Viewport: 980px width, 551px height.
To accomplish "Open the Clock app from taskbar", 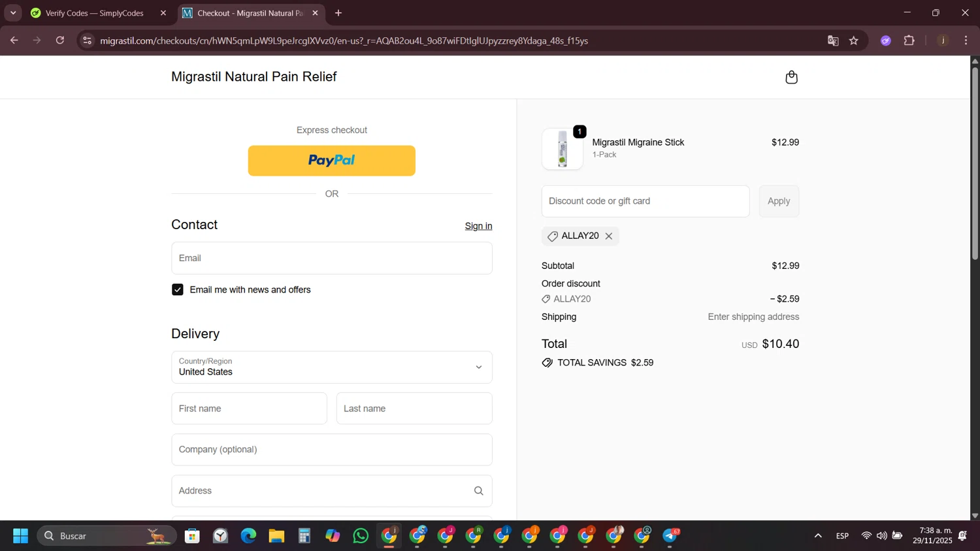I will [220, 536].
